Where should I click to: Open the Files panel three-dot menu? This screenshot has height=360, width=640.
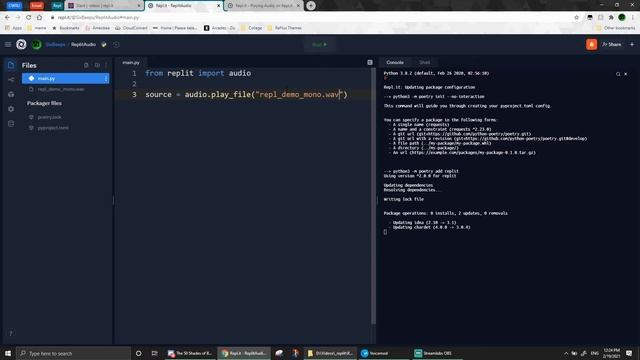(106, 65)
